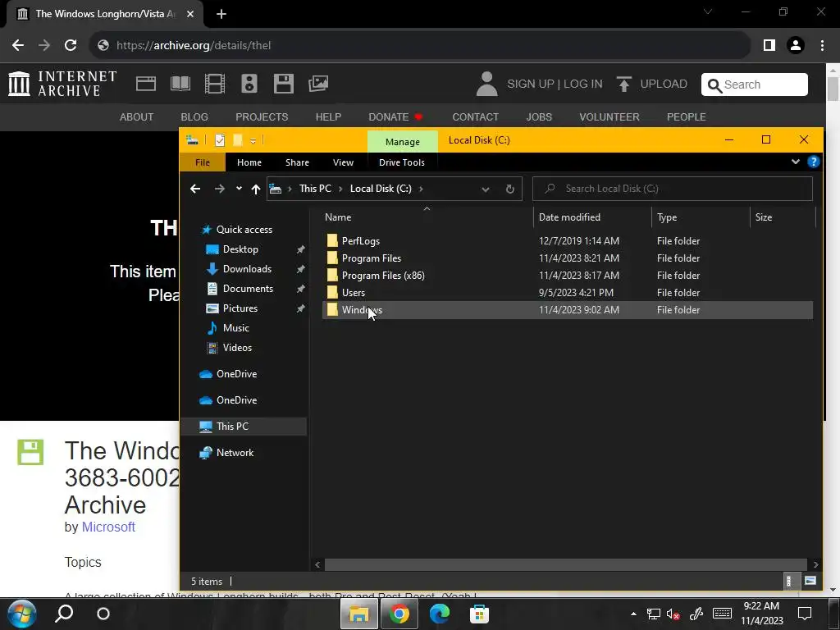Image resolution: width=840 pixels, height=630 pixels.
Task: Expand chevron after This PC in address bar
Action: pos(340,189)
